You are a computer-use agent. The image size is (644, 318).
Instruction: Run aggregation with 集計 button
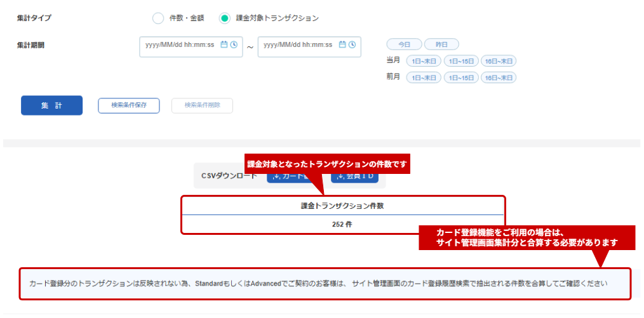[51, 105]
